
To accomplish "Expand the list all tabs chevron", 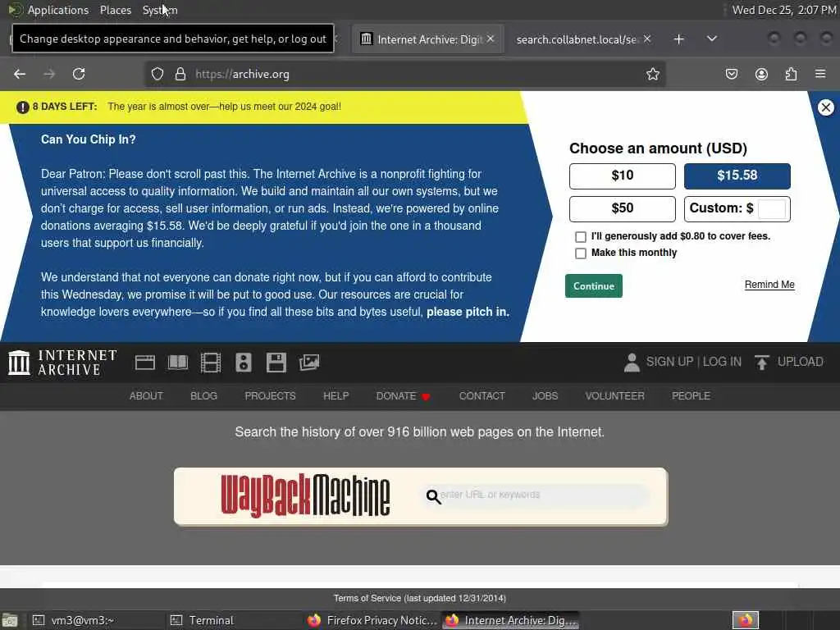I will point(712,39).
